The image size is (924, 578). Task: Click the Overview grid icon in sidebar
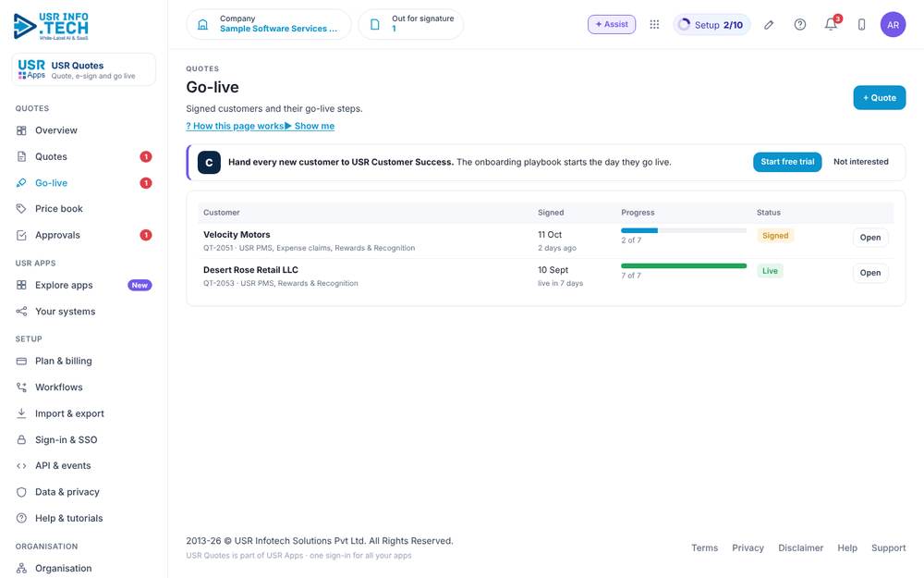21,130
